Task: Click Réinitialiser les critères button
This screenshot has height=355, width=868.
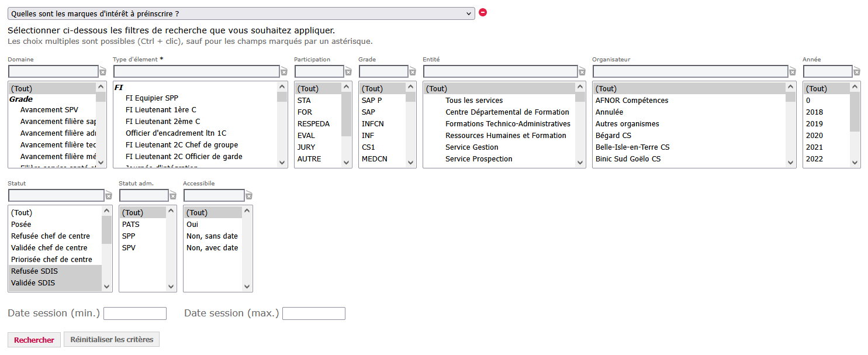Action: coord(112,340)
